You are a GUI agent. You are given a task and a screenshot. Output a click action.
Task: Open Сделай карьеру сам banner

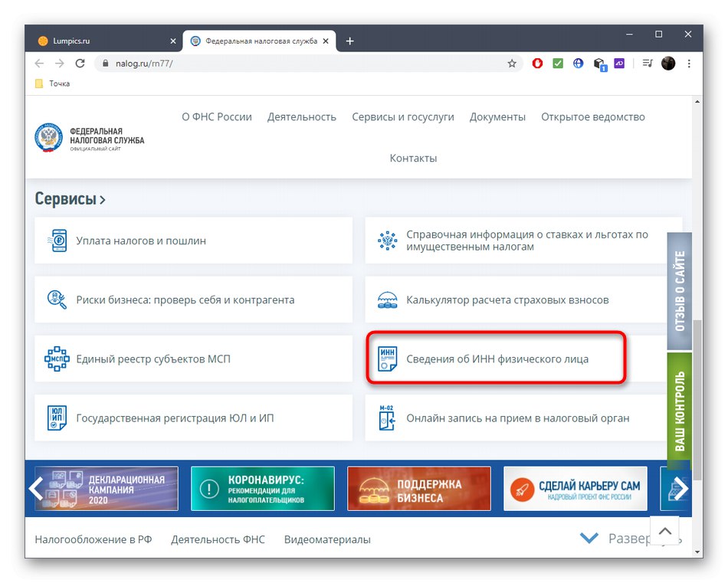click(x=576, y=489)
